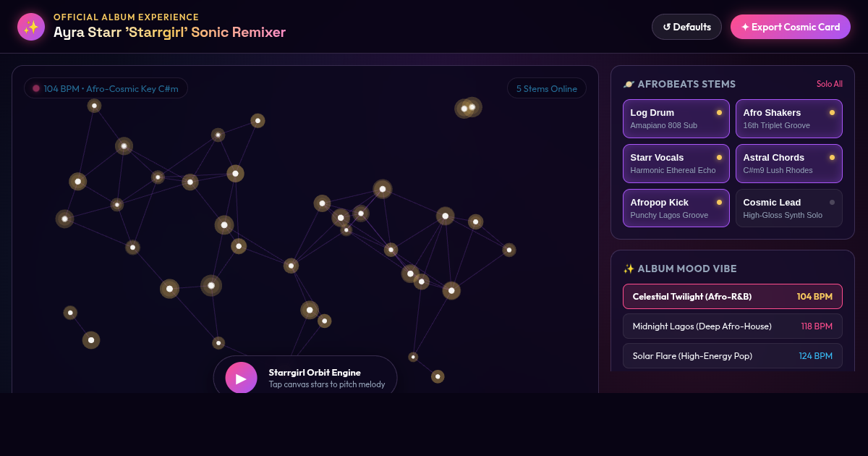868x456 pixels.
Task: Toggle the Starr Vocals stem
Action: point(676,164)
